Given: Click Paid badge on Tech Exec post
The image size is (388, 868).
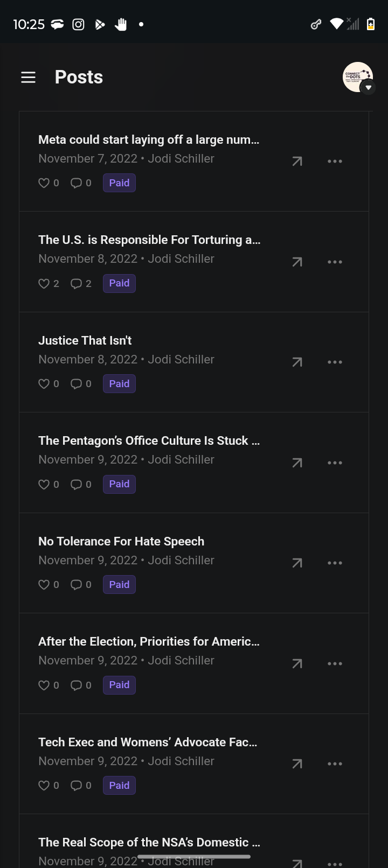Looking at the screenshot, I should pyautogui.click(x=119, y=786).
